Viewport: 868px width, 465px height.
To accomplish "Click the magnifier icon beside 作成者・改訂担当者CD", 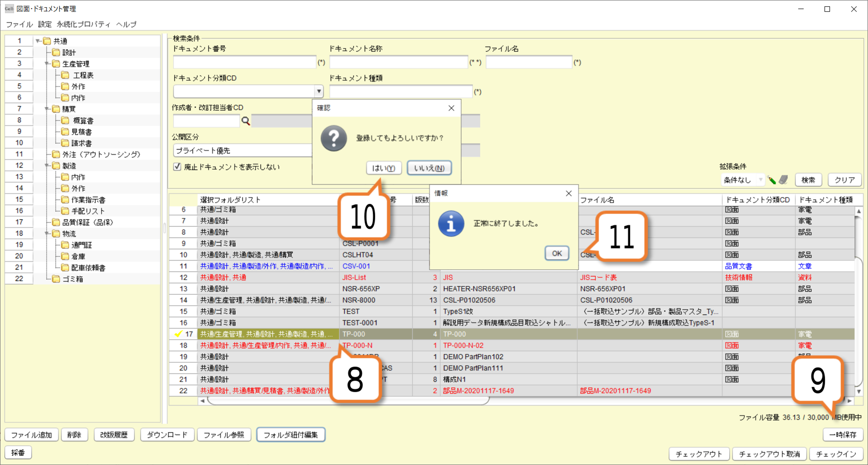I will (246, 121).
